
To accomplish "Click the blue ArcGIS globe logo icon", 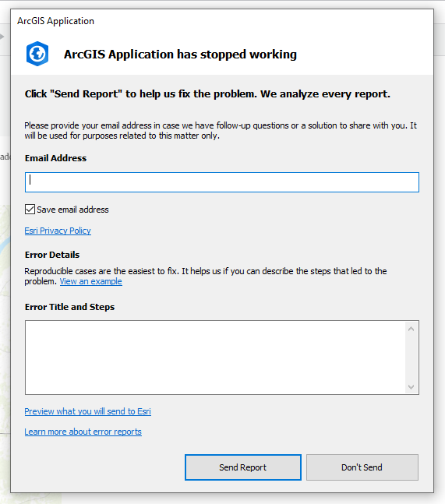I will click(x=37, y=54).
